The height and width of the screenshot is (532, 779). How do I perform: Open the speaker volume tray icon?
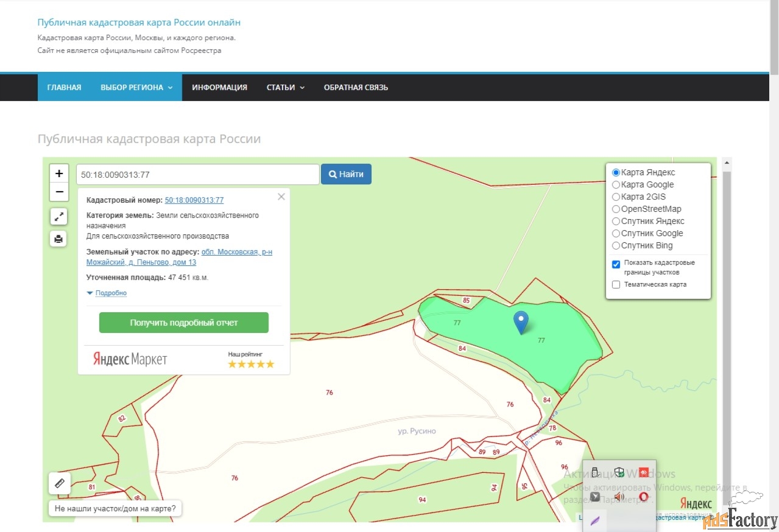point(619,496)
